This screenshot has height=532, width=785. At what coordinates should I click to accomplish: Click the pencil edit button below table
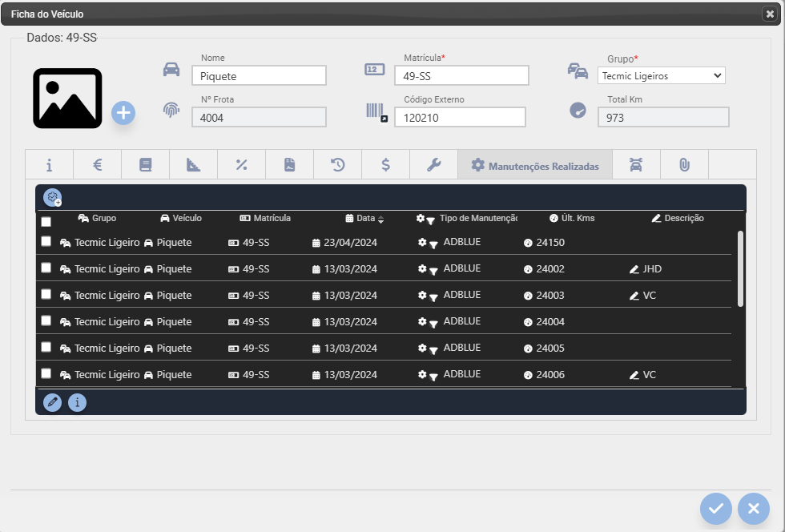click(x=53, y=402)
